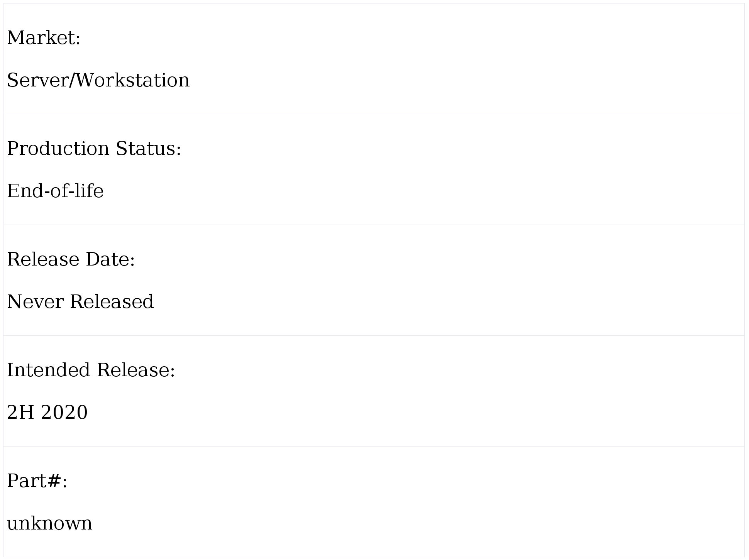Click the Production Status: label

coord(94,149)
